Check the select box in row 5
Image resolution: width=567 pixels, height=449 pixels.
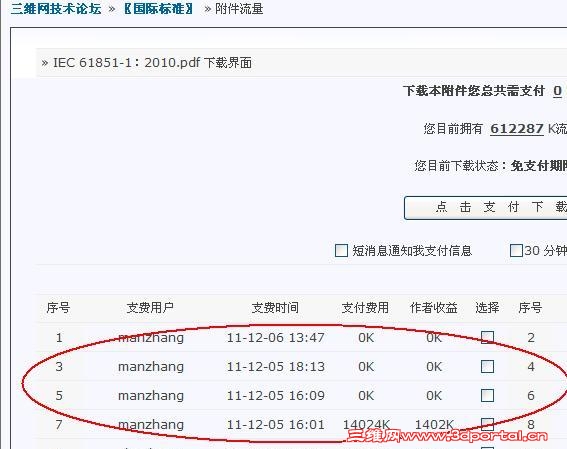click(487, 395)
